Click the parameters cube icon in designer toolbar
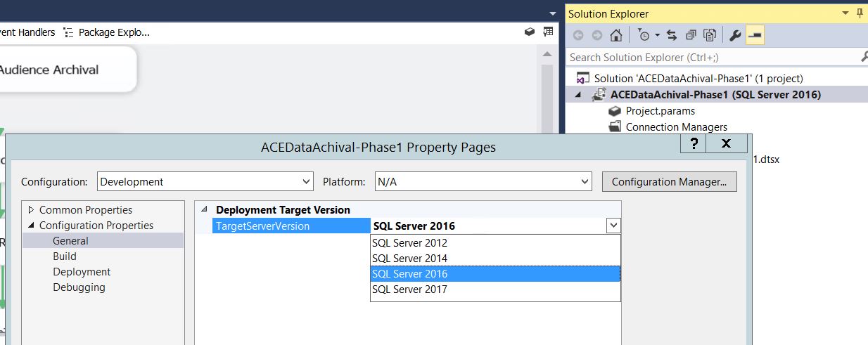This screenshot has height=345, width=868. 530,32
